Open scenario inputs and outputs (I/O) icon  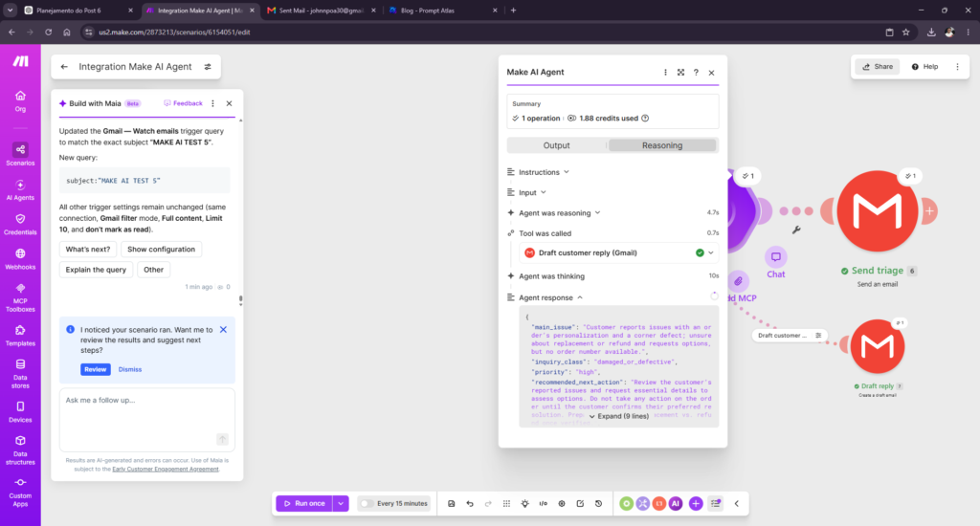pyautogui.click(x=544, y=503)
